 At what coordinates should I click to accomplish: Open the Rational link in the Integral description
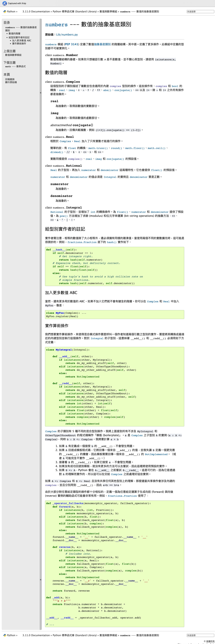pyautogui.click(x=57, y=212)
